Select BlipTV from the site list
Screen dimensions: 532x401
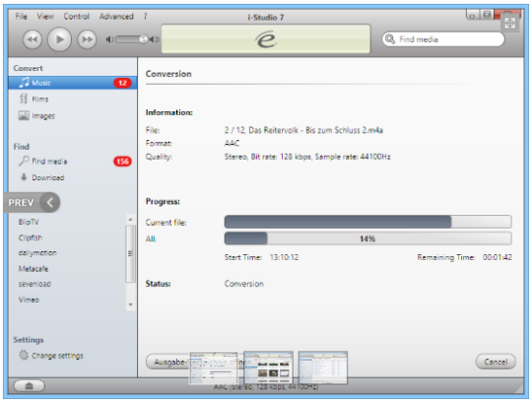pyautogui.click(x=29, y=222)
